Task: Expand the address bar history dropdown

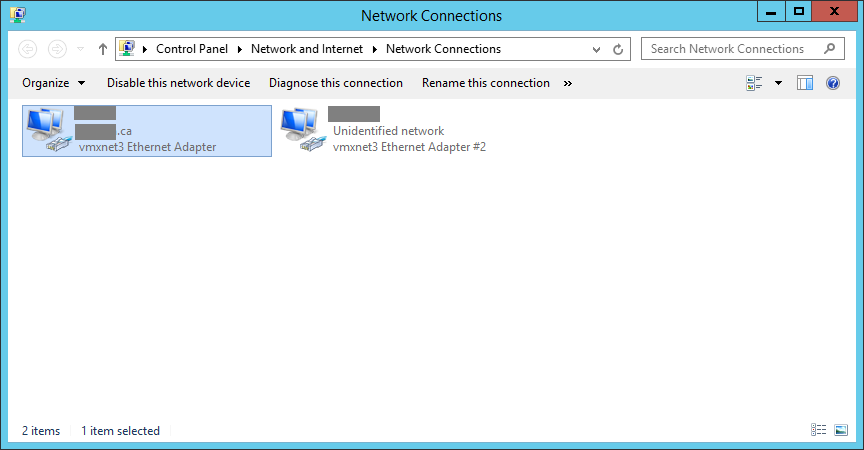Action: pos(597,49)
